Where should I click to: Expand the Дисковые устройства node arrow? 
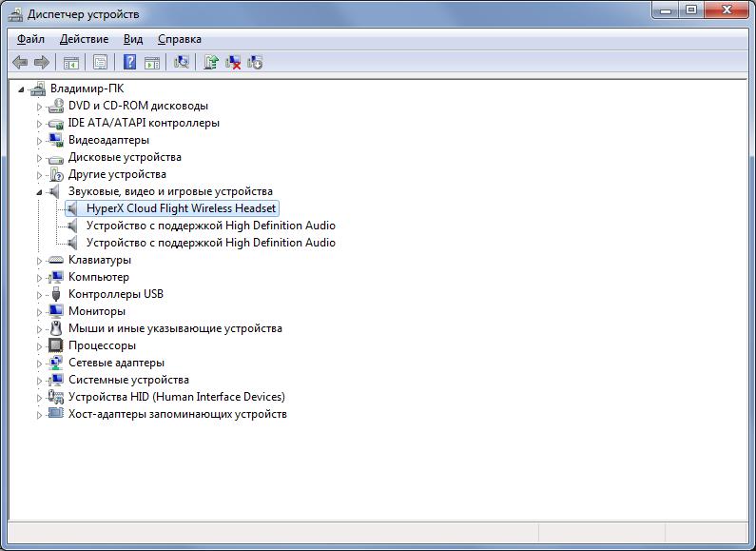coord(40,158)
